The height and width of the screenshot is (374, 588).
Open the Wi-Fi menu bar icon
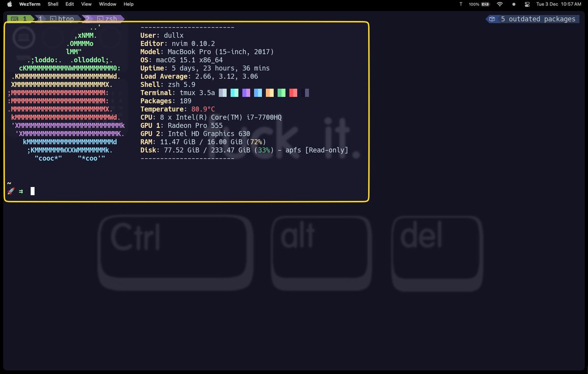[x=500, y=4]
